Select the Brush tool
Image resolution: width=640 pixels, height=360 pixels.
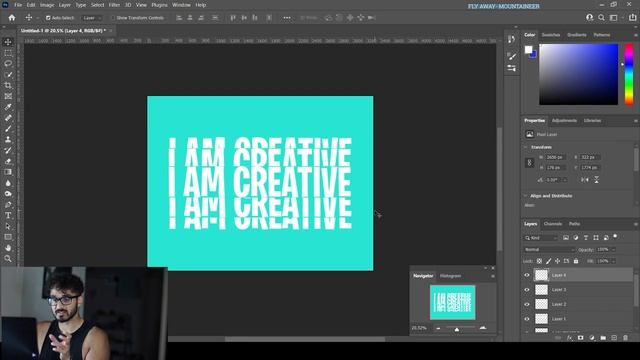point(8,129)
